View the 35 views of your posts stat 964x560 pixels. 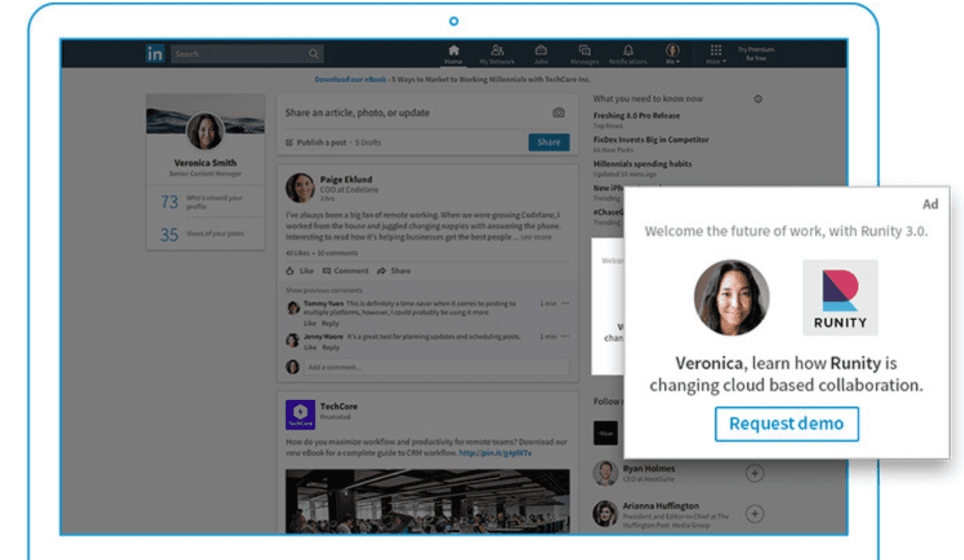coord(205,235)
